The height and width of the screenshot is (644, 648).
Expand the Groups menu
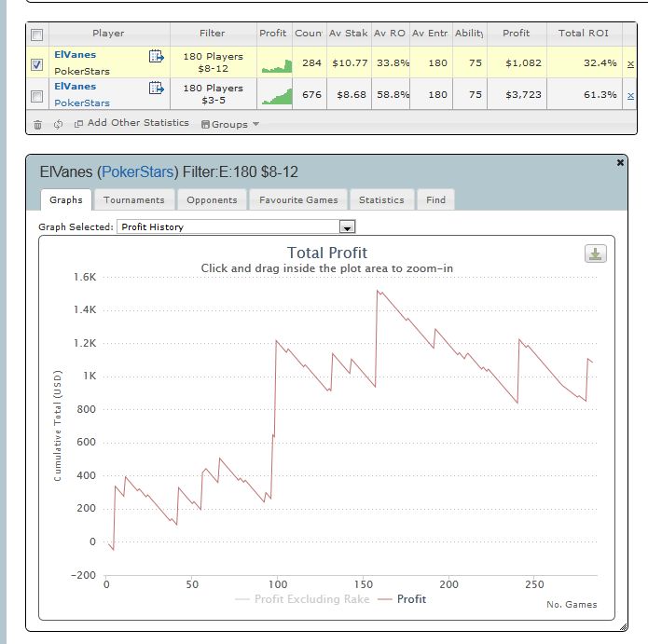pos(230,124)
